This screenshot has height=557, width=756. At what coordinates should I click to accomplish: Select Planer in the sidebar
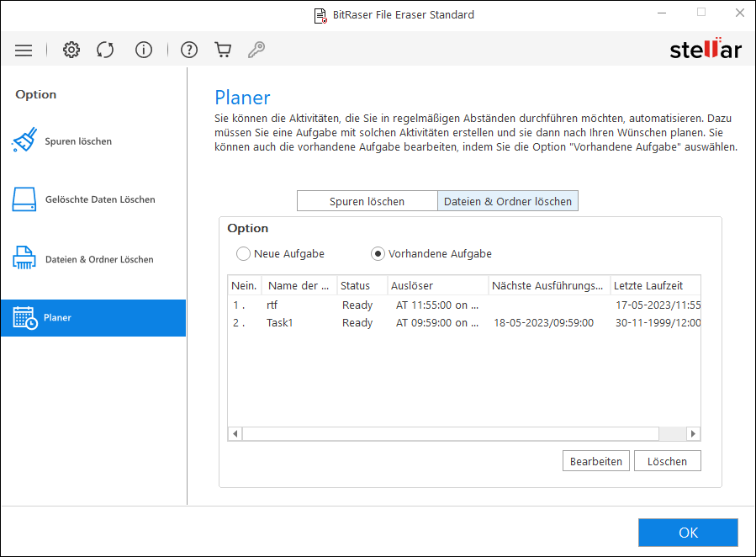(93, 318)
